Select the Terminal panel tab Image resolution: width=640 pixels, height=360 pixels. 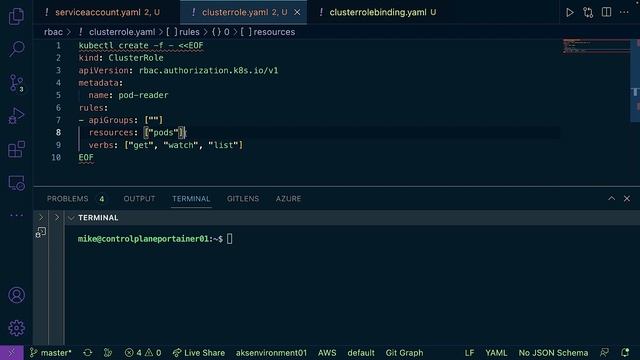191,199
